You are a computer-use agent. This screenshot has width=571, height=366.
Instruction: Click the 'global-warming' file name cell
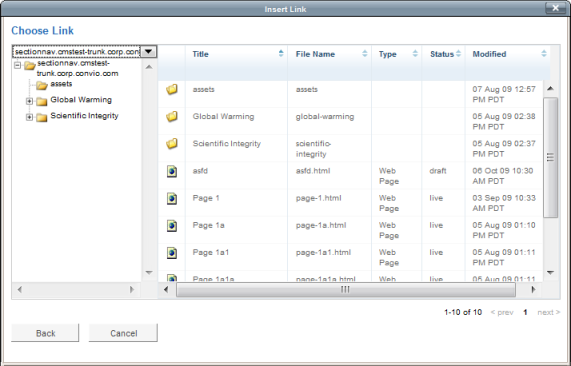pyautogui.click(x=325, y=117)
